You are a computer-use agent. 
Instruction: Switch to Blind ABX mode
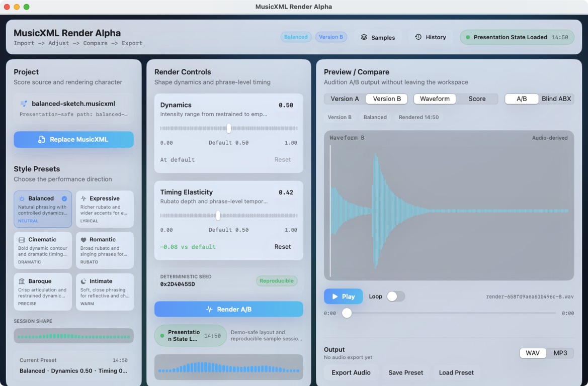(x=556, y=99)
